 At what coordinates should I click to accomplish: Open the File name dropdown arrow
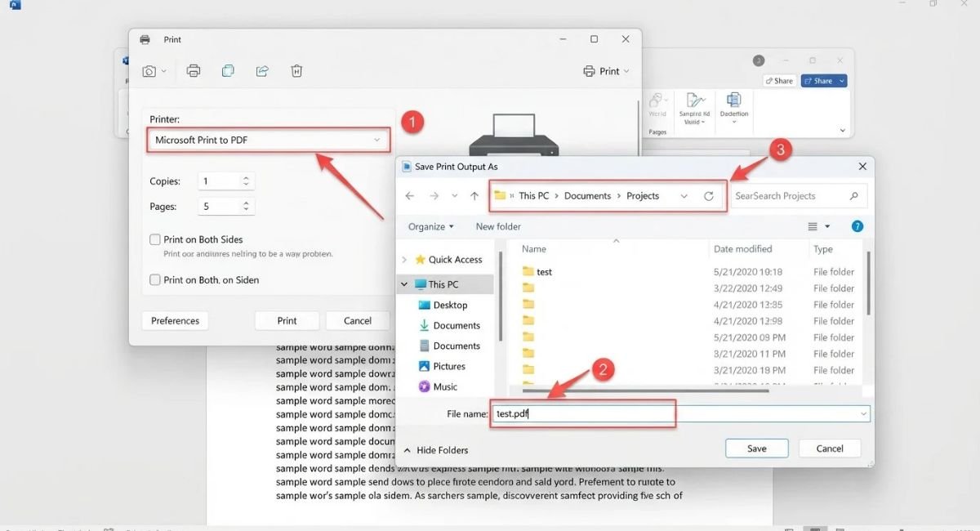(x=863, y=414)
